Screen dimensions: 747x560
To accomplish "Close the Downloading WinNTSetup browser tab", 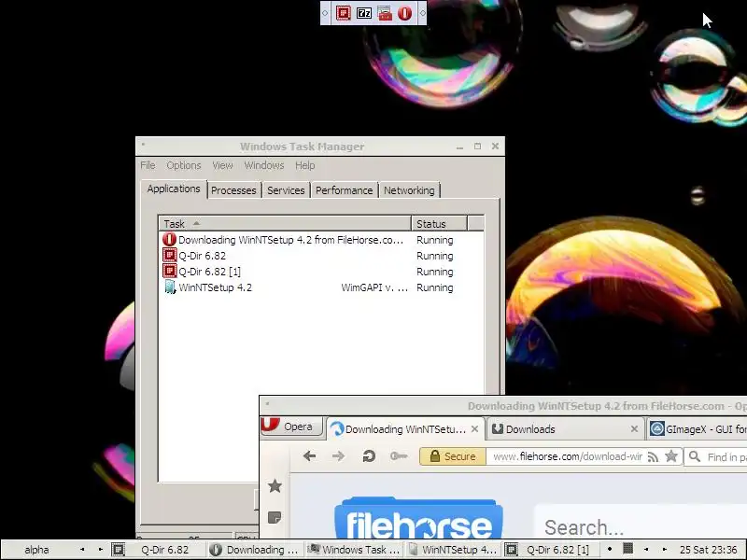I will click(474, 429).
